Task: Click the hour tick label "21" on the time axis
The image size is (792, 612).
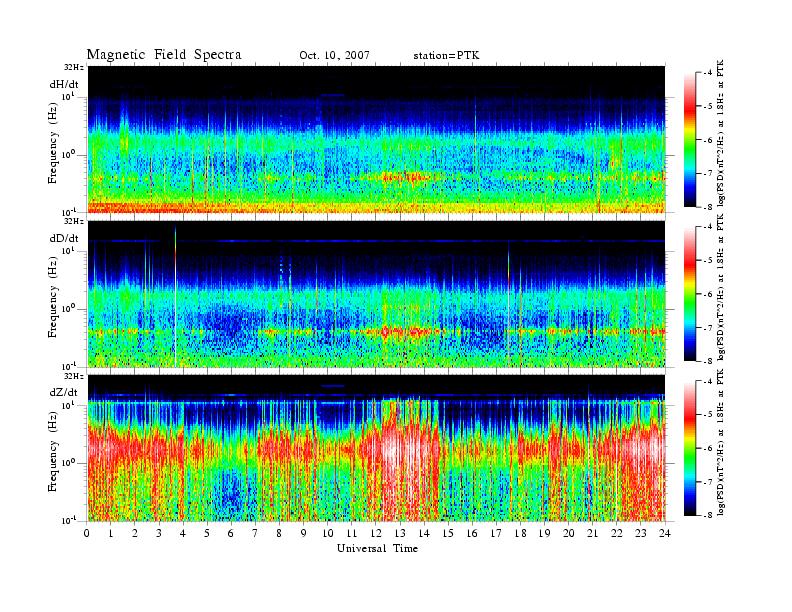Action: point(592,533)
